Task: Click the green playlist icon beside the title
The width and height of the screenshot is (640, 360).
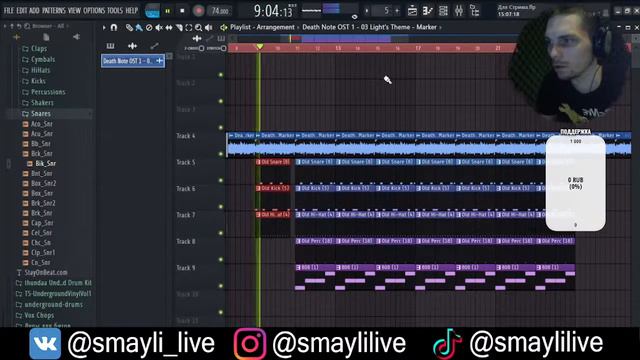Action: [x=224, y=27]
